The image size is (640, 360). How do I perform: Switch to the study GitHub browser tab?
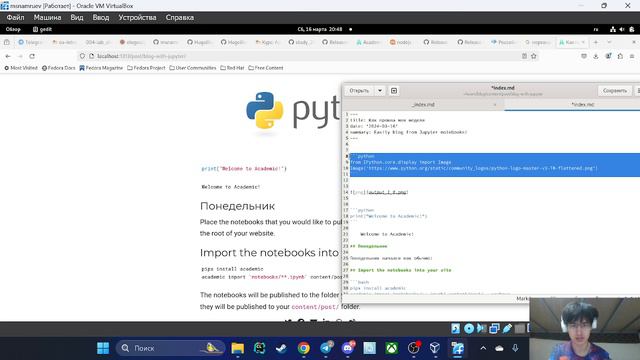pyautogui.click(x=300, y=42)
